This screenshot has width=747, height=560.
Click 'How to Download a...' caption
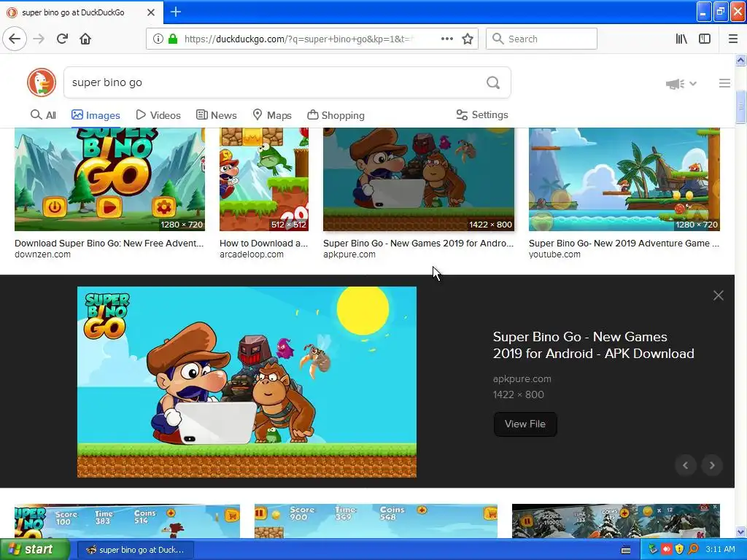(263, 244)
